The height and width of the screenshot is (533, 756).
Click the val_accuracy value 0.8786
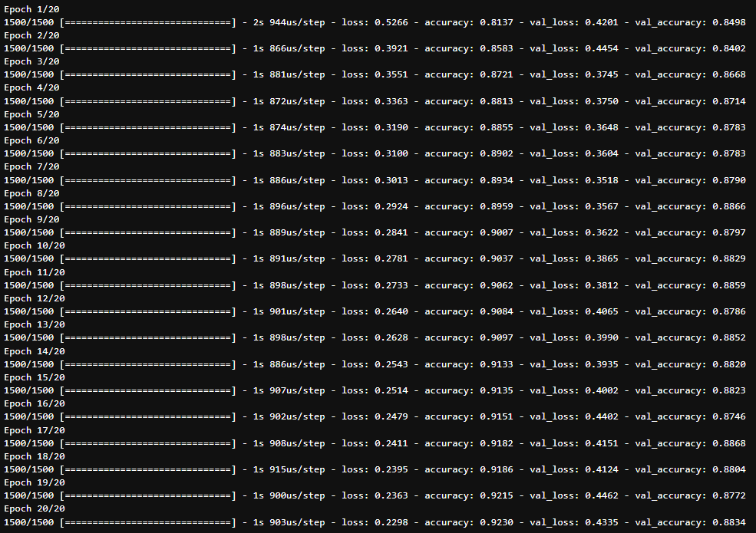click(x=729, y=311)
